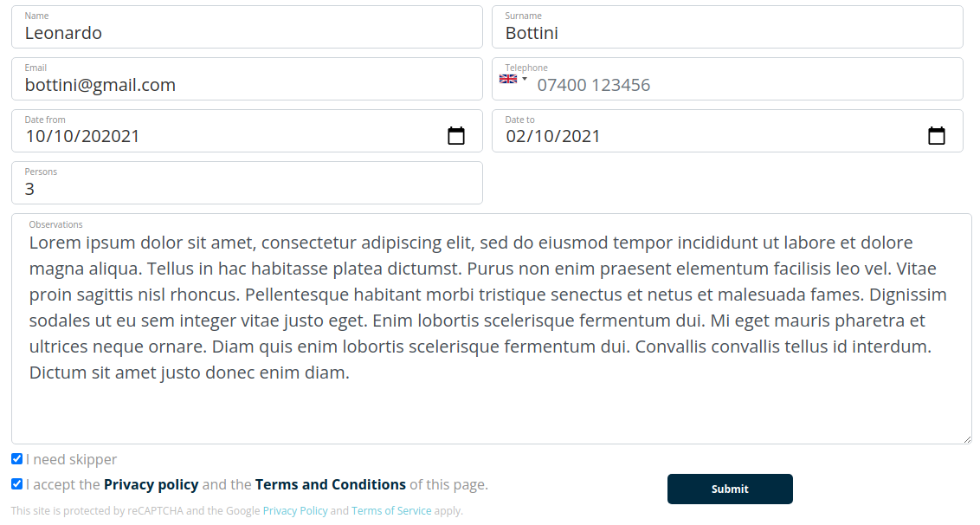The height and width of the screenshot is (525, 980).
Task: Grab the Observations textarea resize handle
Action: (967, 439)
